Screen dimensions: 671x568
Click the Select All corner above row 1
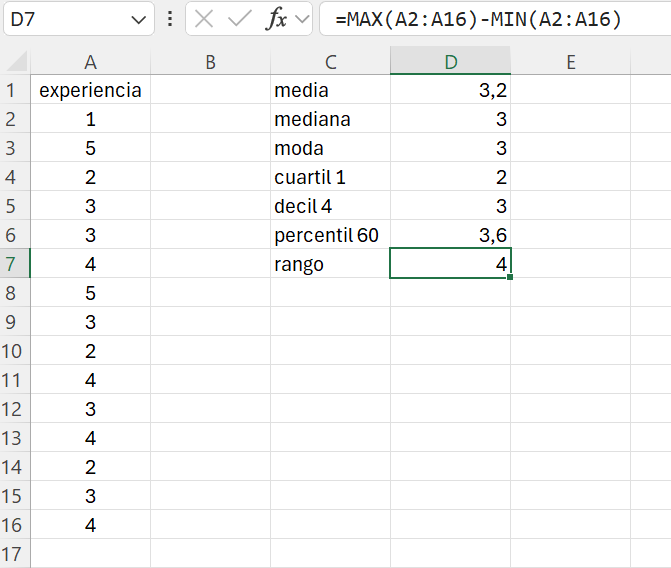(15, 62)
